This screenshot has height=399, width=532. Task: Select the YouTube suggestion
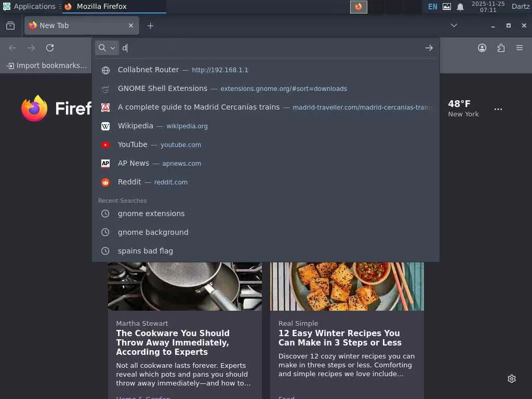(x=265, y=144)
